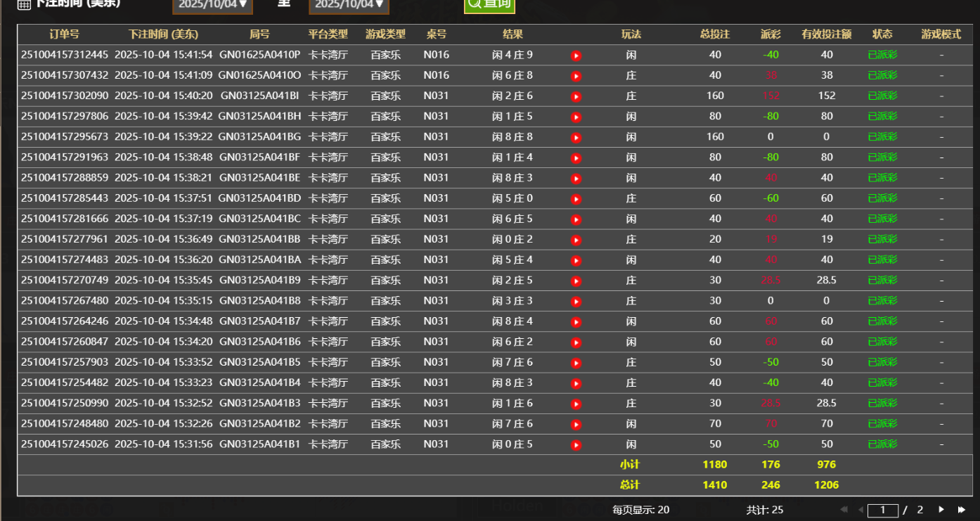Image resolution: width=980 pixels, height=521 pixels.
Task: Play replay for round GN03125A041B1
Action: click(x=576, y=445)
